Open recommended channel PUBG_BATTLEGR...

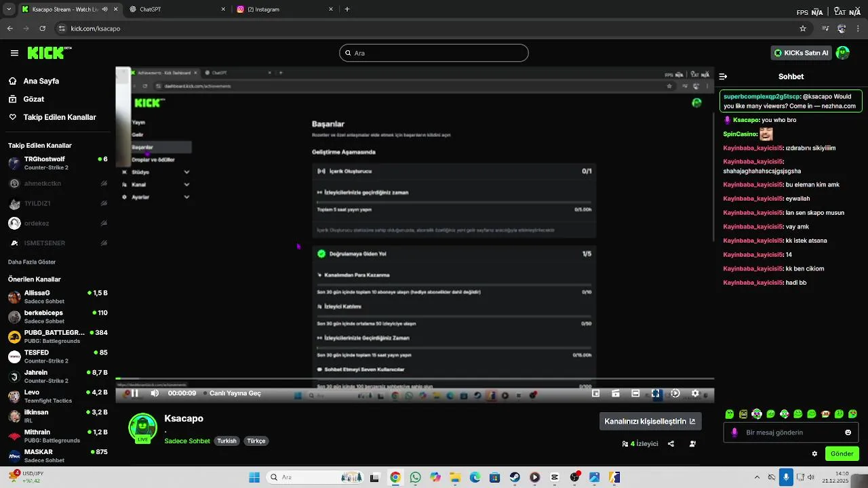(58, 336)
